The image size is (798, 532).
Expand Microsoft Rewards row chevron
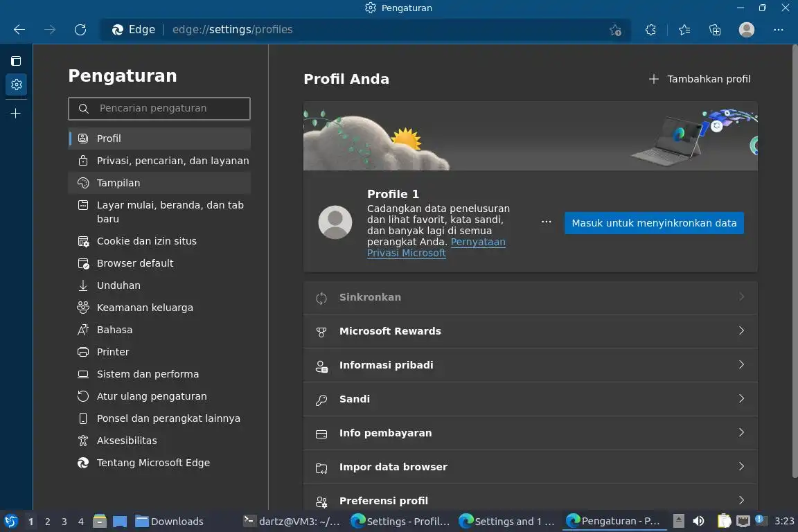741,331
